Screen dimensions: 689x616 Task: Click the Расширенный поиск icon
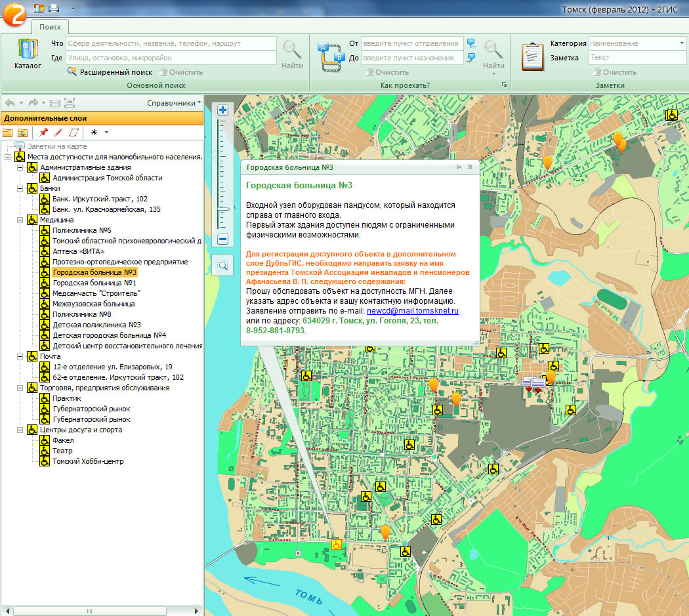coord(72,72)
